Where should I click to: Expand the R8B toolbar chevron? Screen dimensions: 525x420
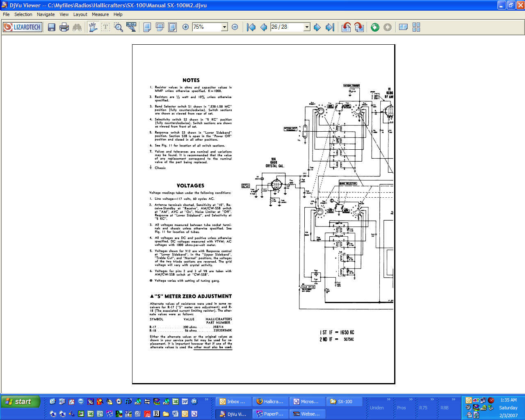pyautogui.click(x=453, y=399)
